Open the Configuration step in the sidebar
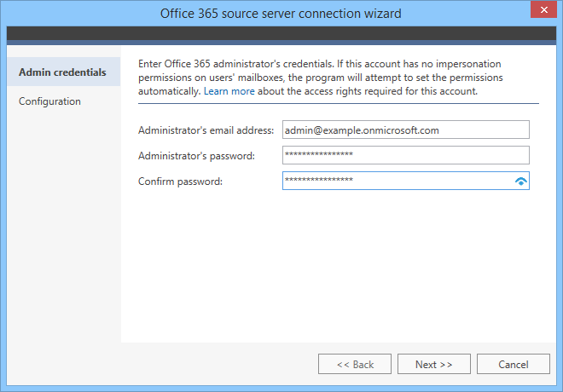563x392 pixels. [x=49, y=101]
